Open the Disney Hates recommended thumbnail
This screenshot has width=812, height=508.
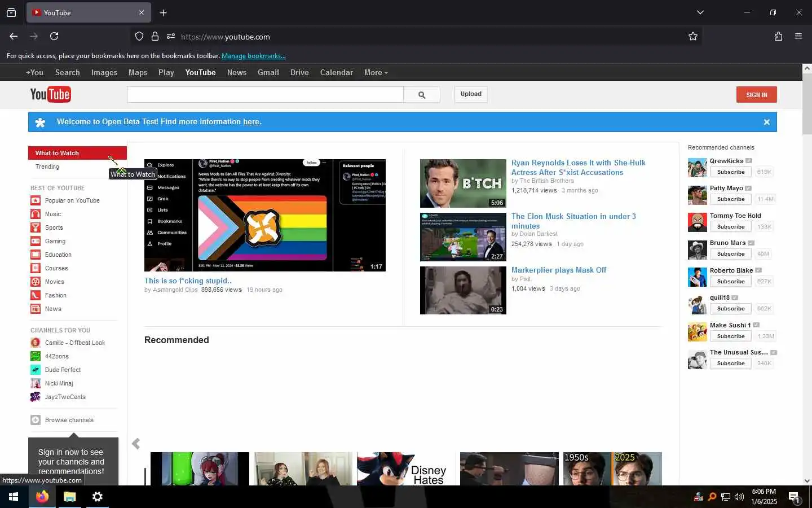(x=406, y=468)
